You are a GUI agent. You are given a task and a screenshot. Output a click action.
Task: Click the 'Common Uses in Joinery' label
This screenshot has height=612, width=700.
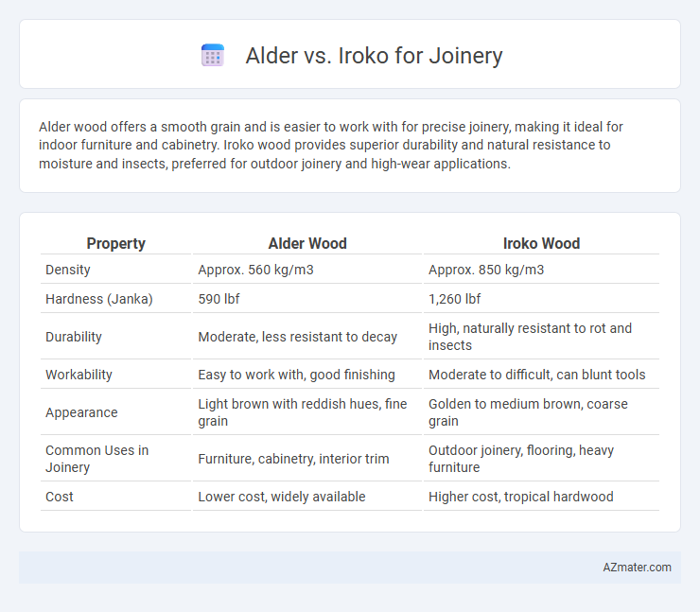96,459
